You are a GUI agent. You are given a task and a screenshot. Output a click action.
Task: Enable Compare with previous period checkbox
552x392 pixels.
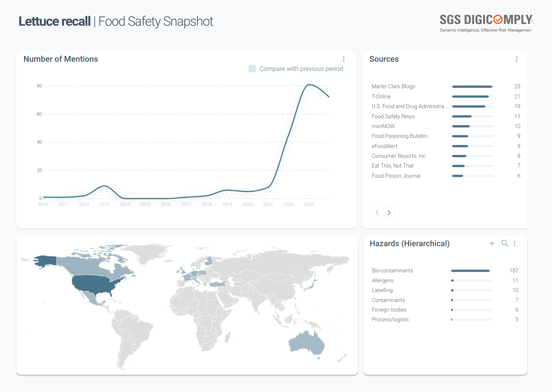[252, 69]
